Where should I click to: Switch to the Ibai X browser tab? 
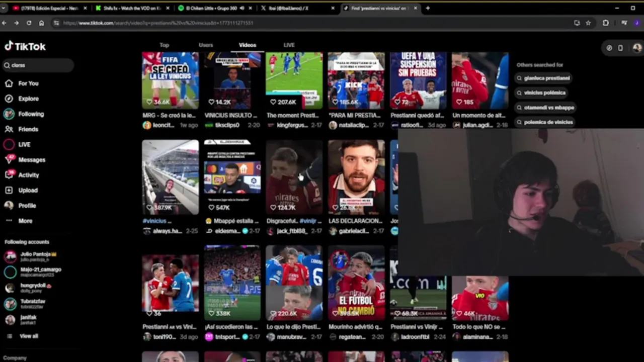click(297, 8)
